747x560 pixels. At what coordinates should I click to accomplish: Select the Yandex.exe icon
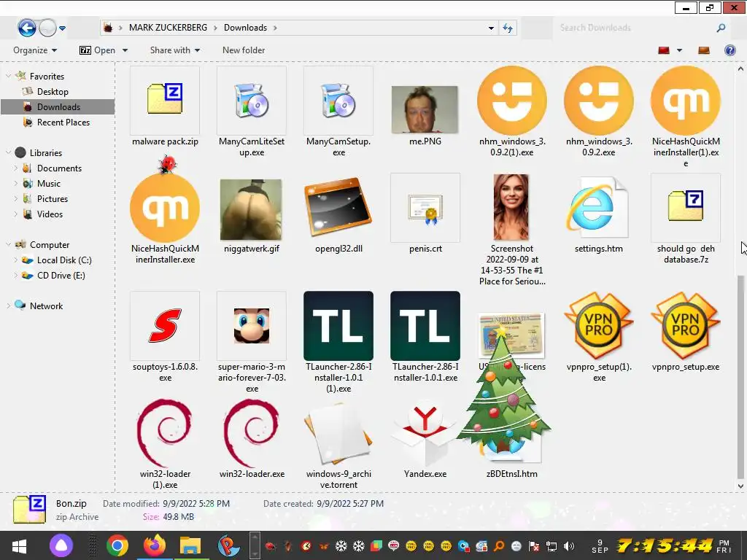(425, 433)
